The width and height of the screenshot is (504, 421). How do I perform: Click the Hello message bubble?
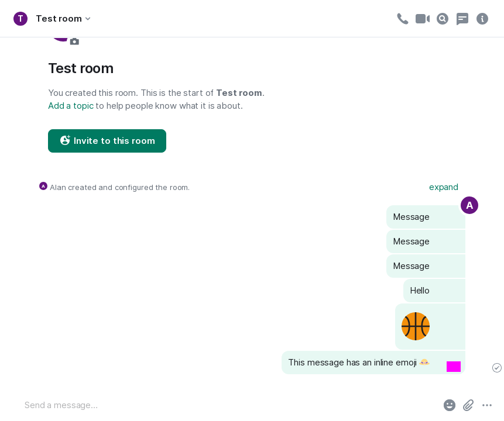(x=434, y=291)
